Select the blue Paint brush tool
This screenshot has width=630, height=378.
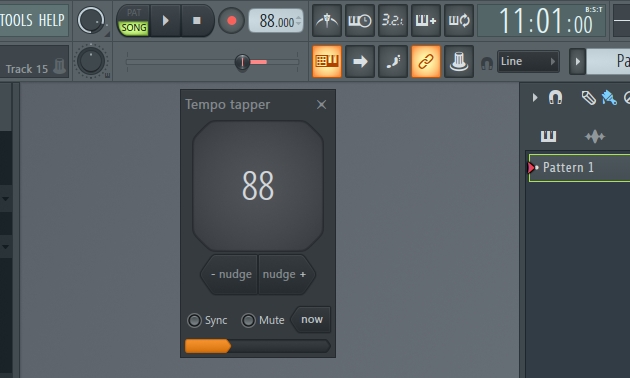point(609,98)
